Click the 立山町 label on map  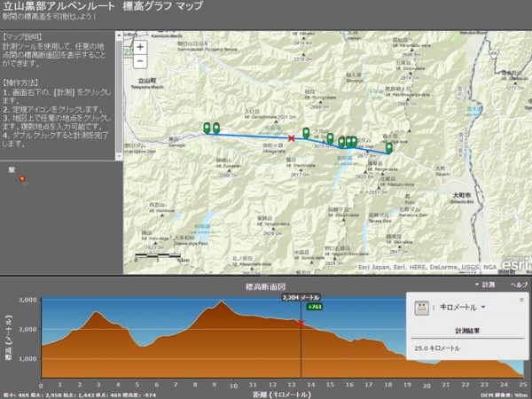click(x=147, y=81)
